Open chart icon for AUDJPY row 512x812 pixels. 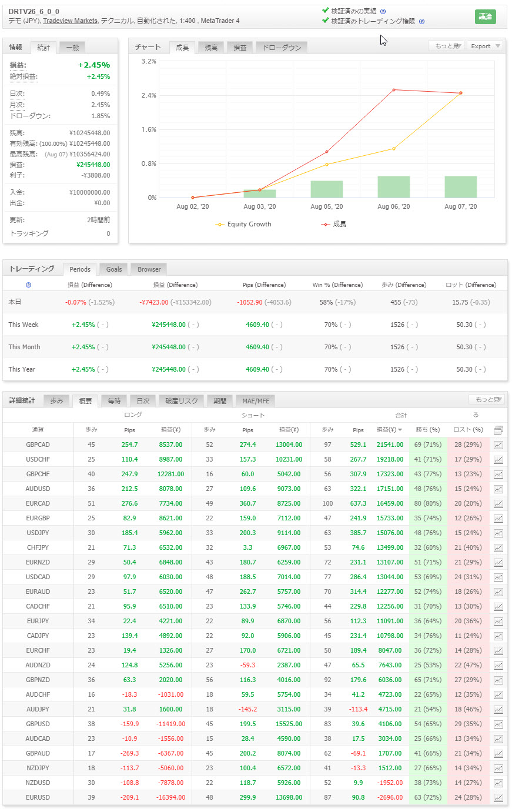click(x=498, y=710)
